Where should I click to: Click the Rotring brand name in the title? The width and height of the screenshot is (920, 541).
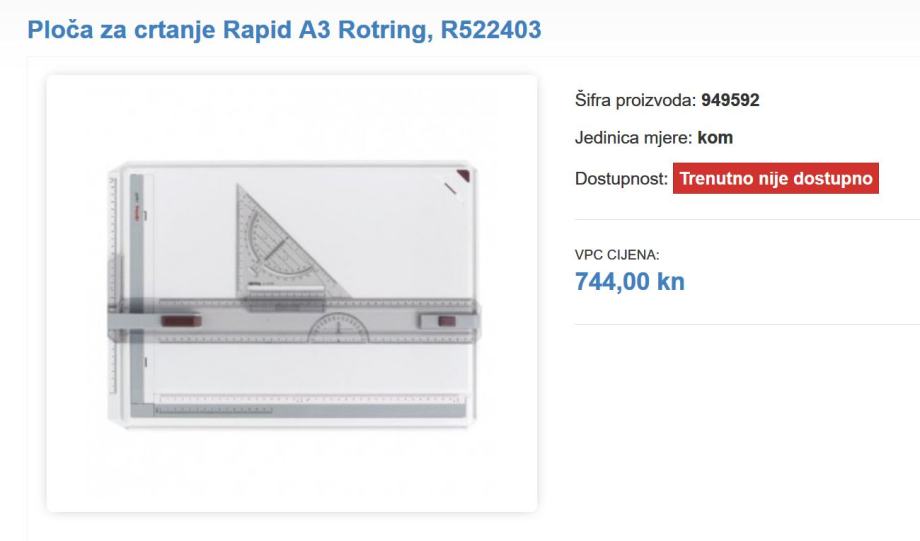(385, 29)
